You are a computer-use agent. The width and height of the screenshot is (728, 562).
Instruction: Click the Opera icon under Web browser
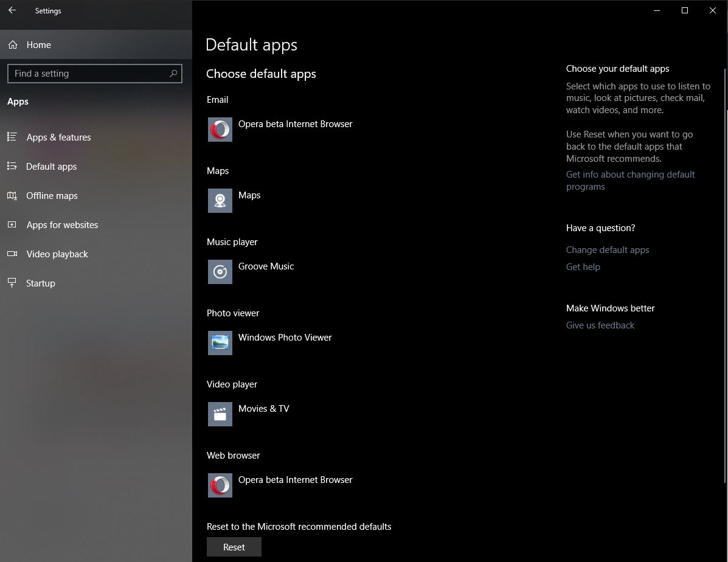coord(220,485)
